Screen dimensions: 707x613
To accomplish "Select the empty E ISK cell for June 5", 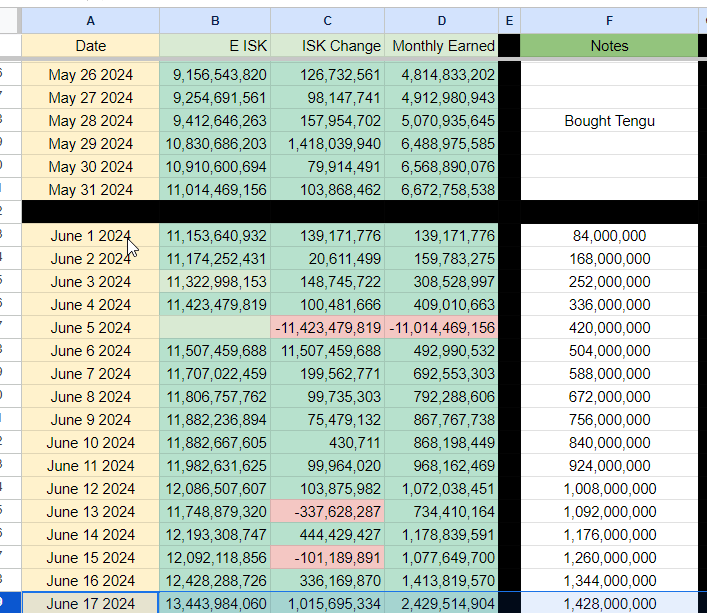I will click(x=214, y=328).
